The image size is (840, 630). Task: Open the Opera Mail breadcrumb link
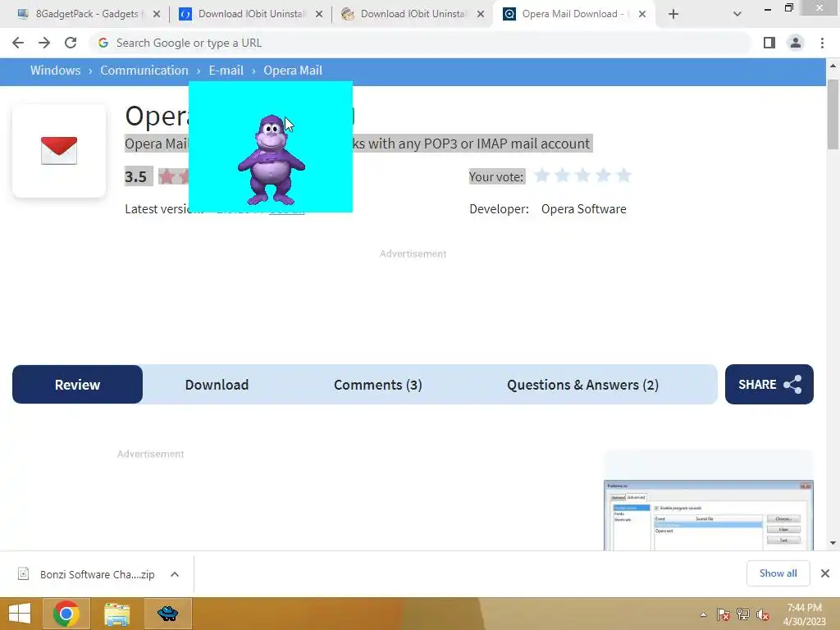pyautogui.click(x=293, y=71)
